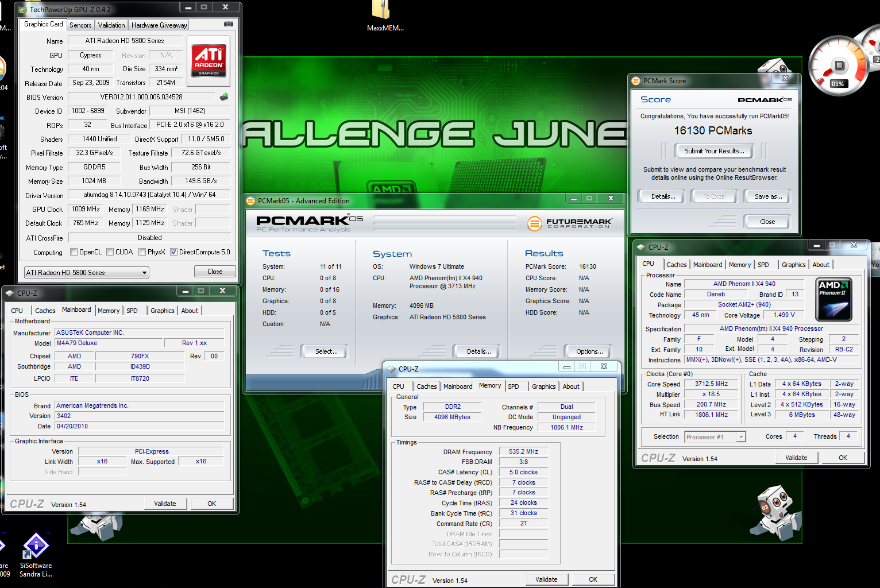Select the SPD tab in Memory CPU-Z window
Viewport: 880px width, 588px height.
click(x=514, y=386)
